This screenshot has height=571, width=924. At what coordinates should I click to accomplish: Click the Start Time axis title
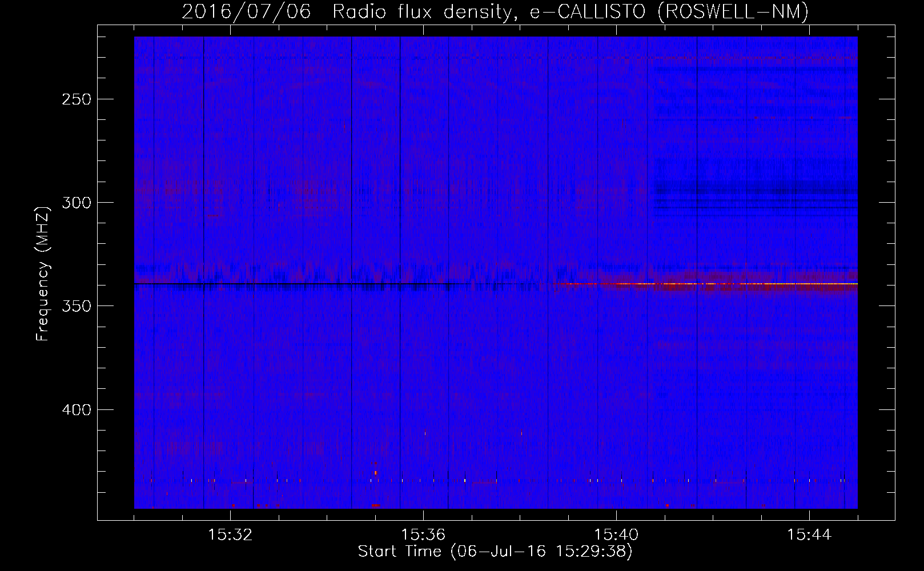click(495, 552)
